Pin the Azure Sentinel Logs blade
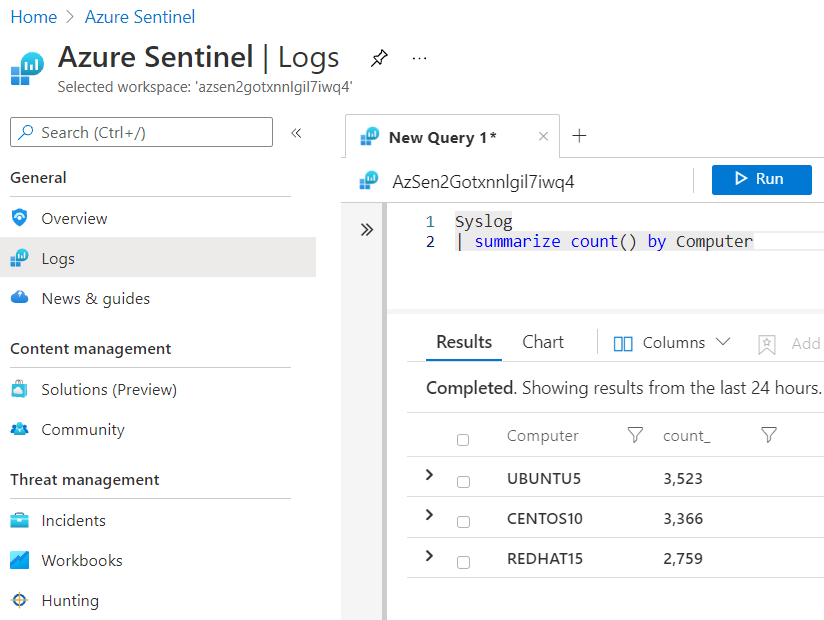 (379, 58)
